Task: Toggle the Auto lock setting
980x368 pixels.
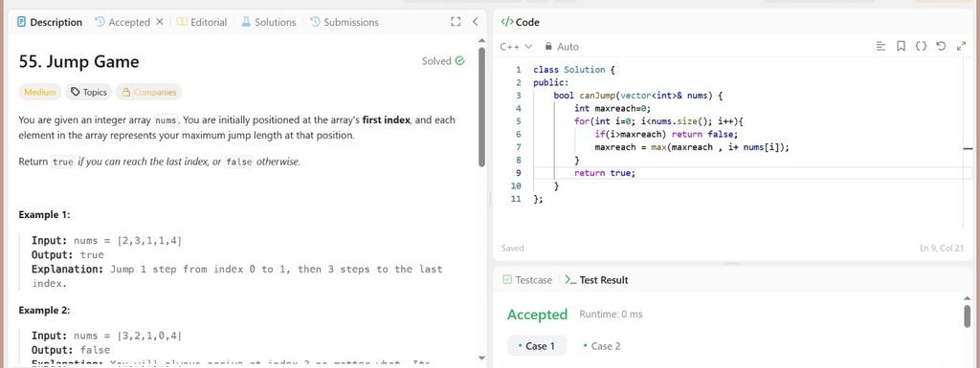Action: [x=562, y=47]
